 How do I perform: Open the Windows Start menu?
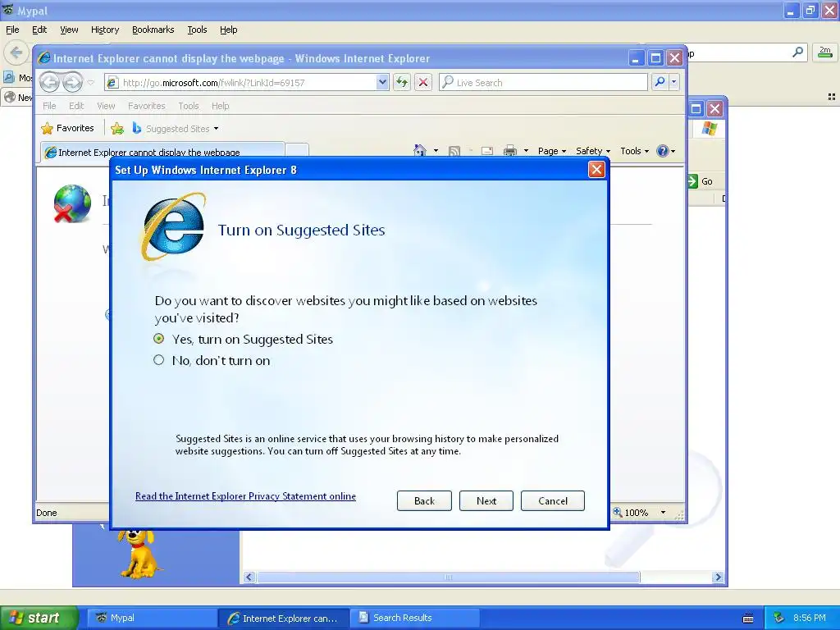(38, 618)
